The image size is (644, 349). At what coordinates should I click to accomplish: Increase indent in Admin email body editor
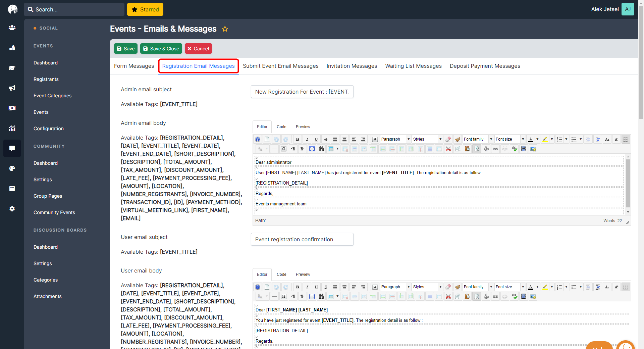[598, 139]
